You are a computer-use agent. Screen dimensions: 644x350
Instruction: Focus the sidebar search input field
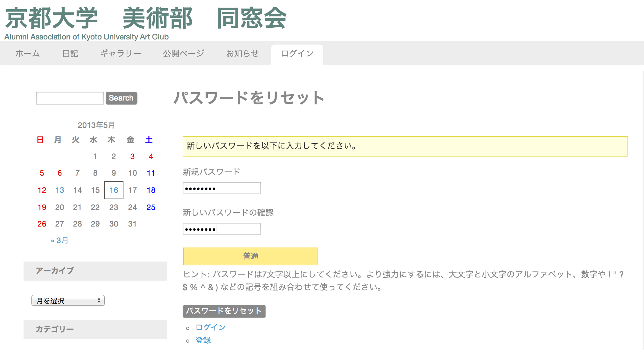[x=70, y=98]
